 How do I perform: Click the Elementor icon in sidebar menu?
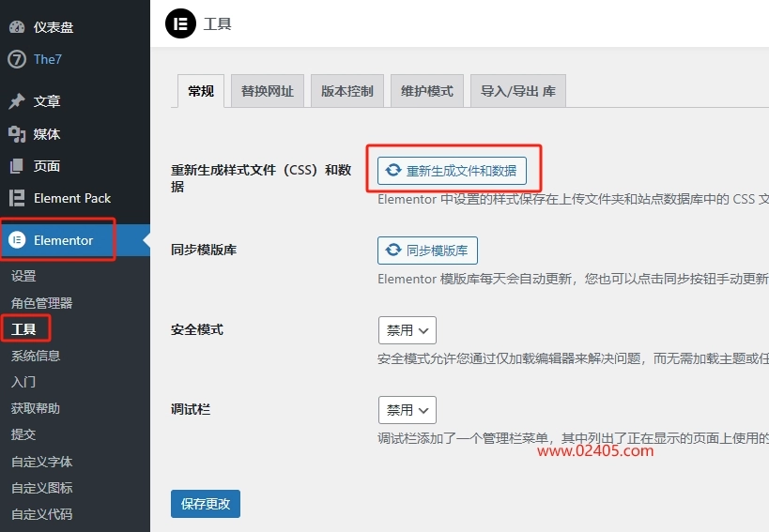(x=17, y=240)
